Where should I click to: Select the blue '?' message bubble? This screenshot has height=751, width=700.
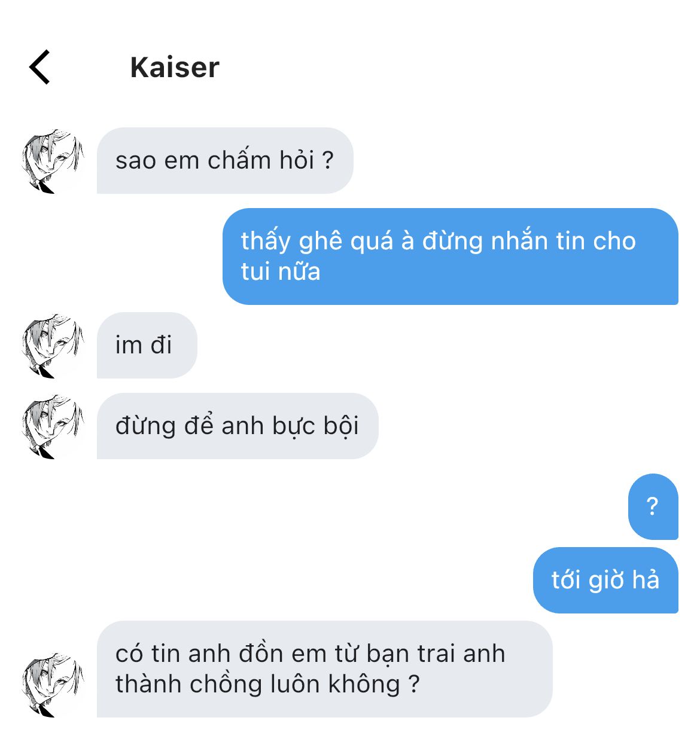click(x=653, y=506)
